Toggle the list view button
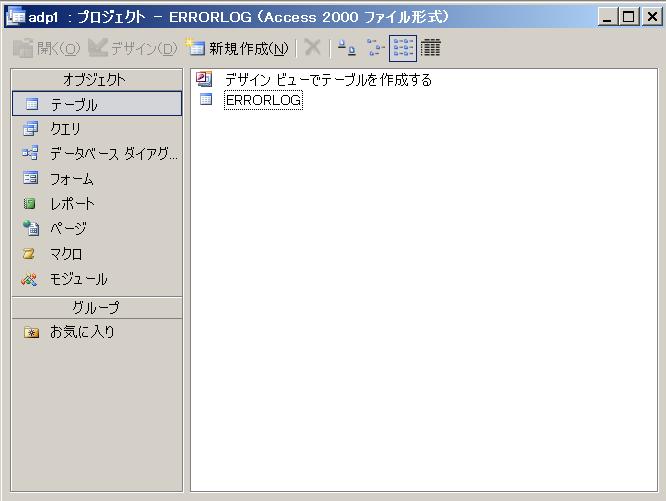The height and width of the screenshot is (501, 666). click(403, 48)
